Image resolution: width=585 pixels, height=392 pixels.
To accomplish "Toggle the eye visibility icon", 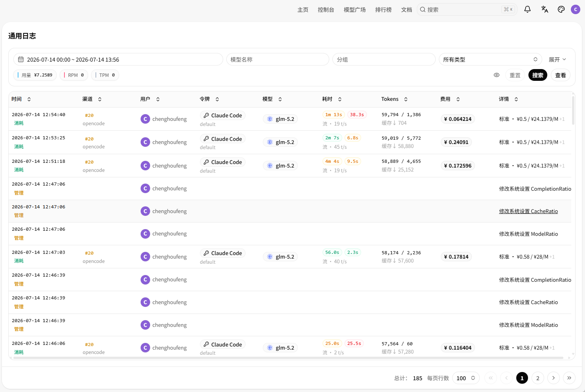I will point(497,75).
